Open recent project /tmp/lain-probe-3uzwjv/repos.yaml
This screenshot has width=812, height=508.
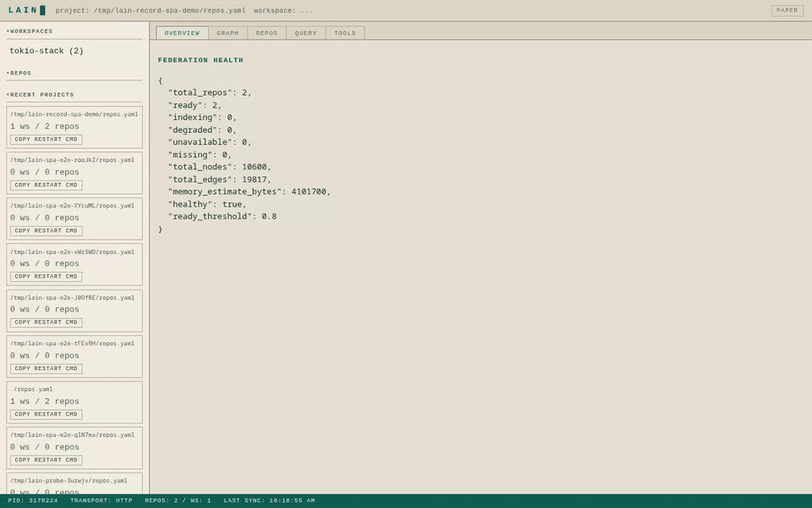click(69, 481)
